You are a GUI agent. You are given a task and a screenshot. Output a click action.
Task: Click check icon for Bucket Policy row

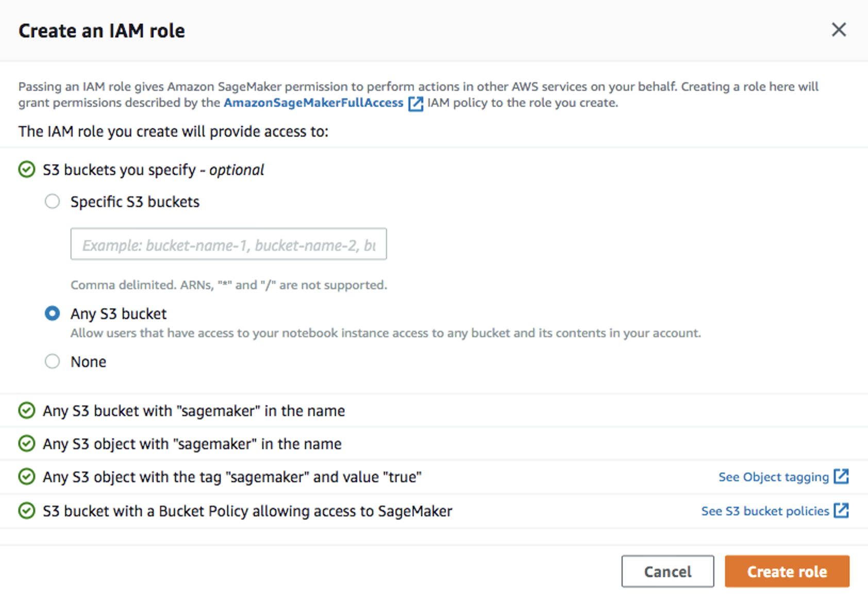(x=27, y=511)
